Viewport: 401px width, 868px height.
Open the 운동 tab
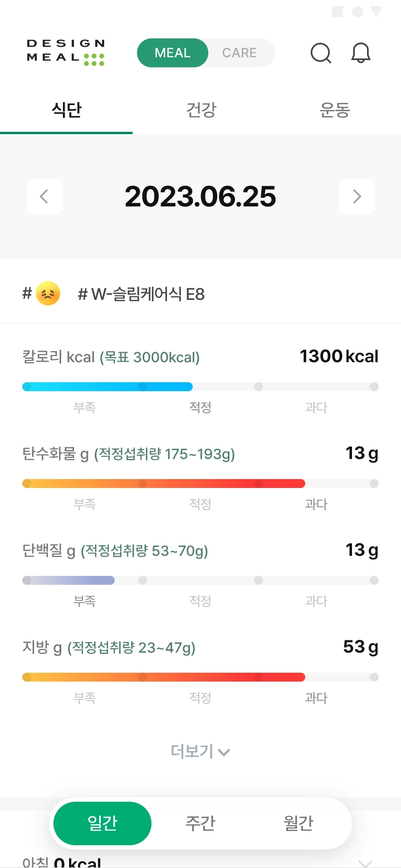(x=335, y=110)
